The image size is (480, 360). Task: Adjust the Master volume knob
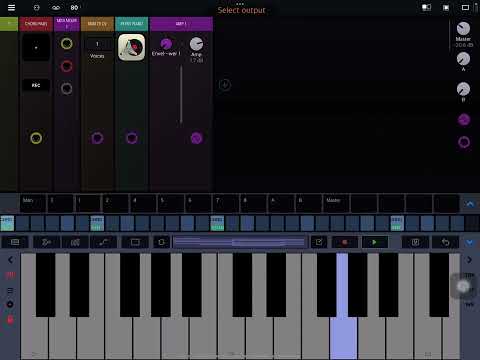pos(463,29)
